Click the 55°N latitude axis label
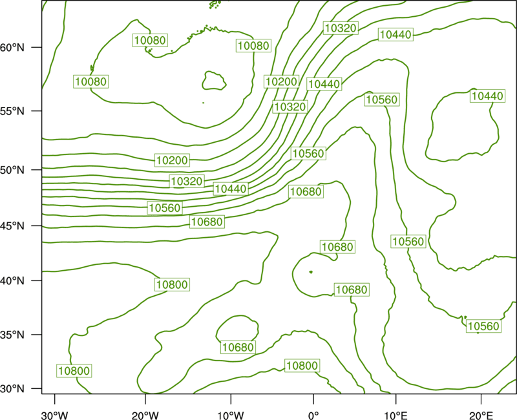Image resolution: width=517 pixels, height=420 pixels. click(x=12, y=111)
